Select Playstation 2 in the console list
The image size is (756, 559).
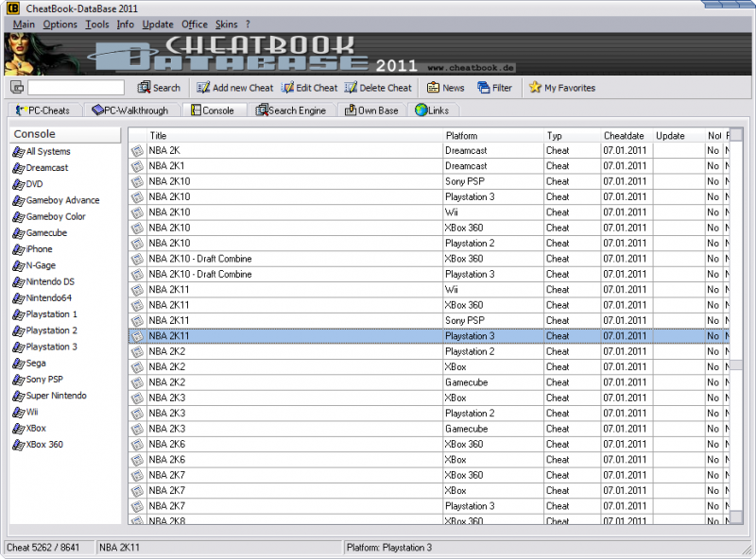(x=52, y=330)
